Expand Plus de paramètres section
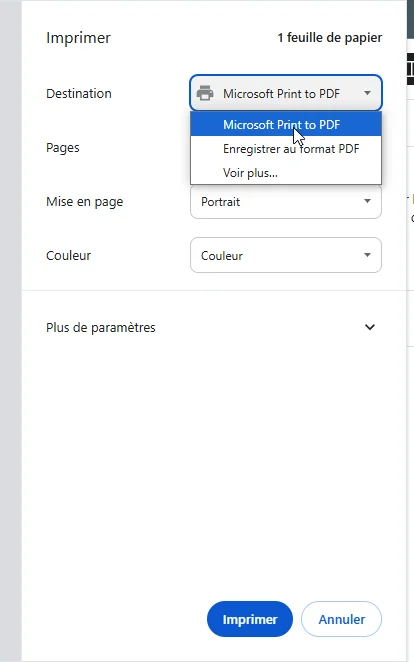The image size is (414, 662). 211,327
